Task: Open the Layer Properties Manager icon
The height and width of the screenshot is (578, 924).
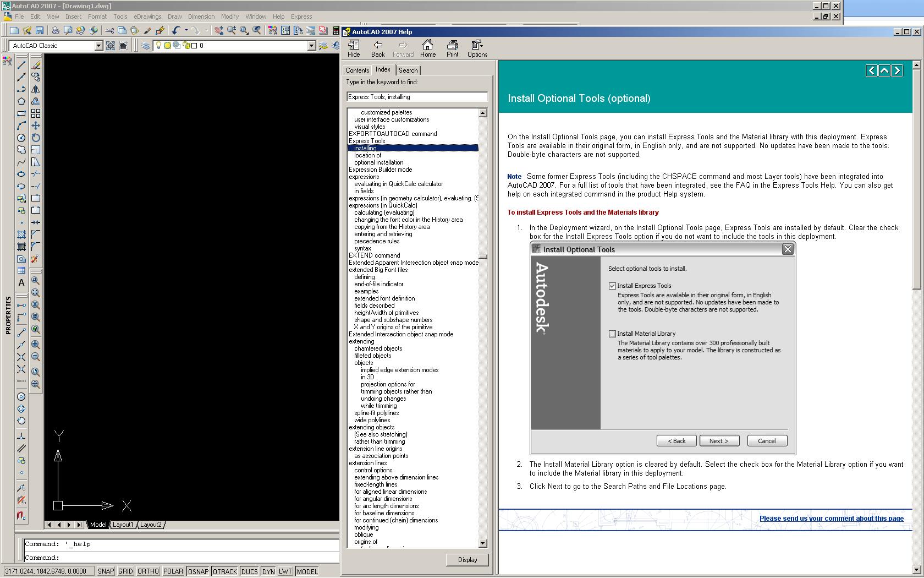Action: point(146,46)
